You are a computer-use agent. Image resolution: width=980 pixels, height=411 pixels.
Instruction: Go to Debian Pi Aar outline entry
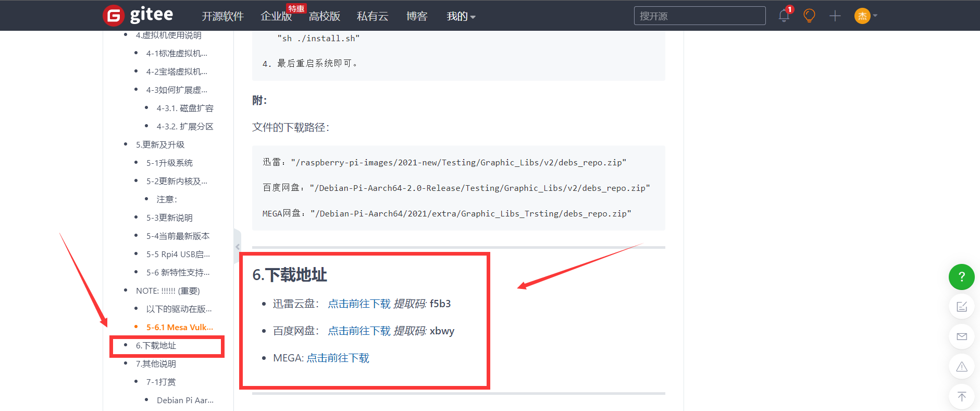point(185,400)
